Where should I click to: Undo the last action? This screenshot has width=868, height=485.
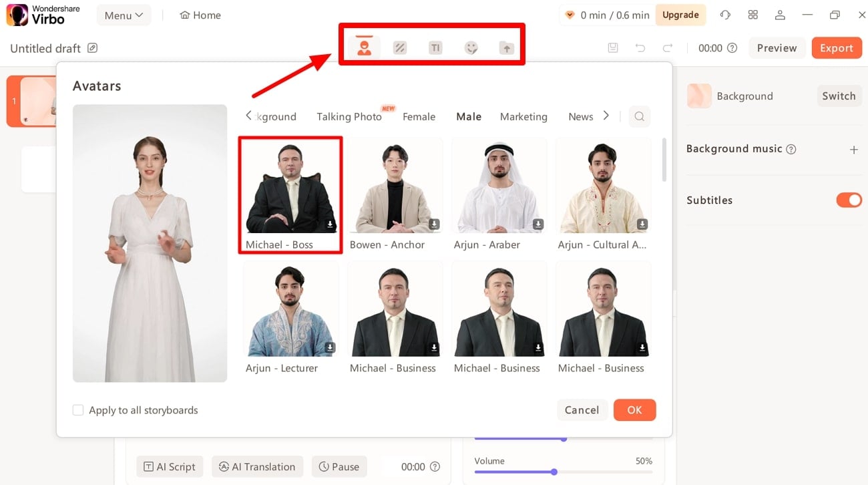coord(640,48)
